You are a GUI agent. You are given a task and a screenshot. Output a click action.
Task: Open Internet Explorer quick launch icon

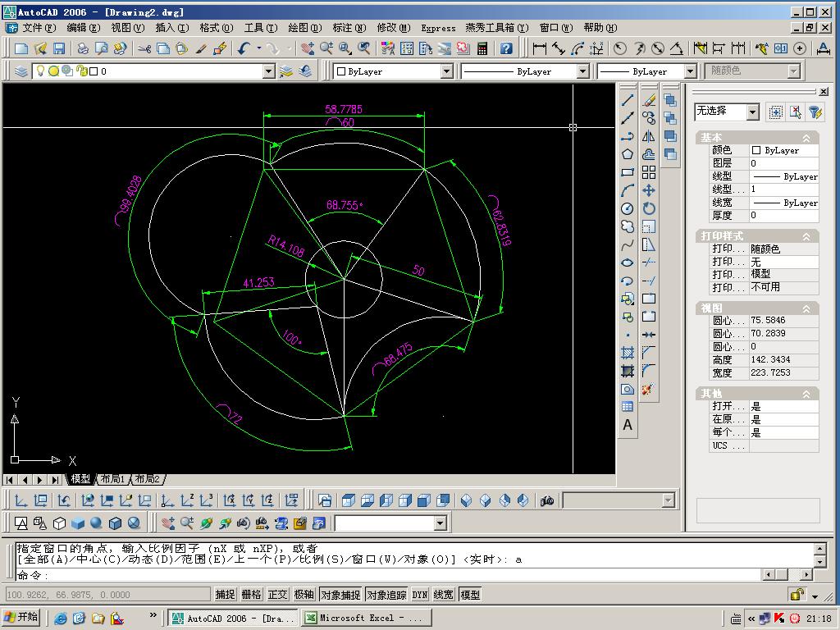(61, 619)
